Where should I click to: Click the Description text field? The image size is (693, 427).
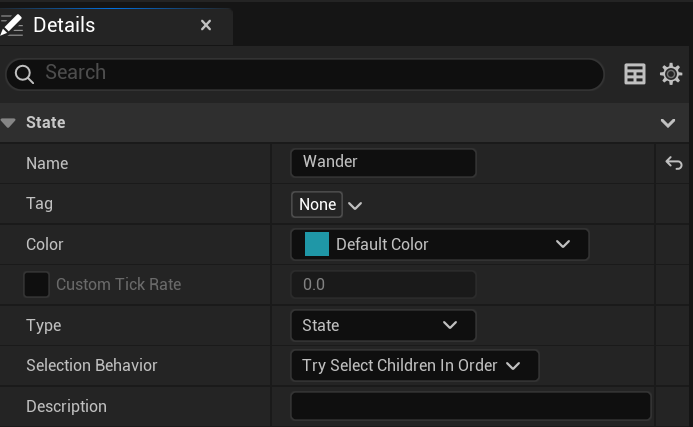470,406
